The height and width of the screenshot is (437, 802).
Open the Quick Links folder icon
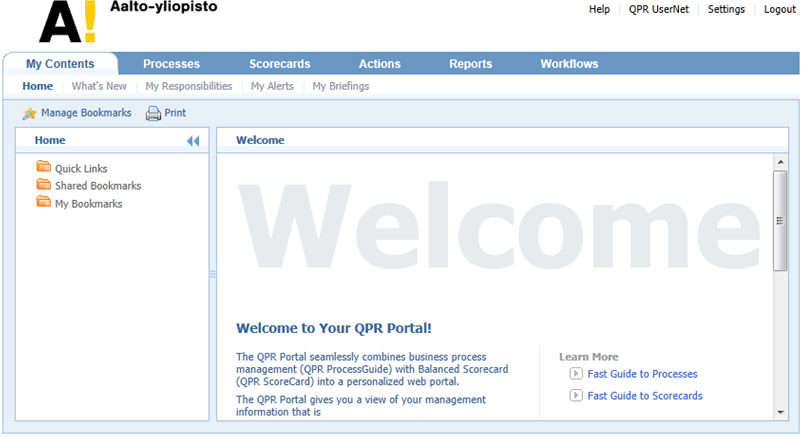(x=43, y=167)
